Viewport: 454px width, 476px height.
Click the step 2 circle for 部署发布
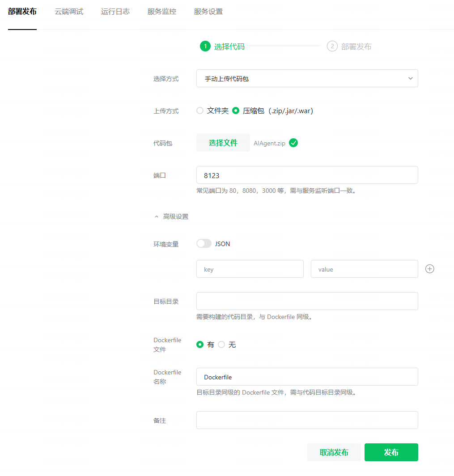(332, 47)
